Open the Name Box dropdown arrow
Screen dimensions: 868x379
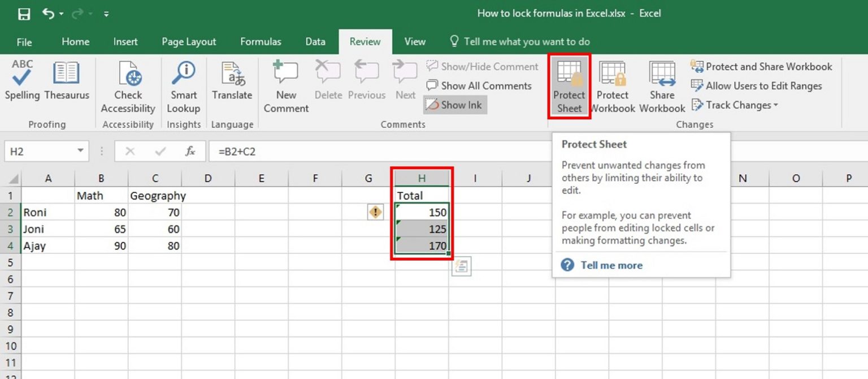(80, 151)
